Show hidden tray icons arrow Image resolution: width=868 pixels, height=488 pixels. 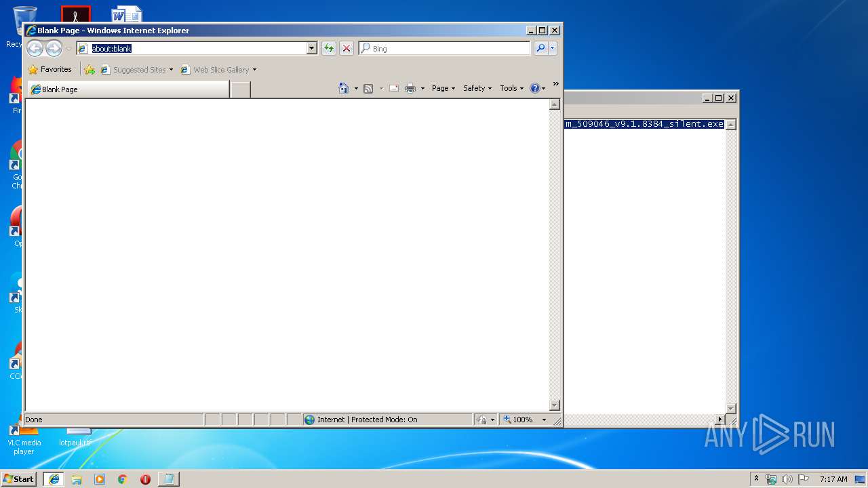[757, 479]
